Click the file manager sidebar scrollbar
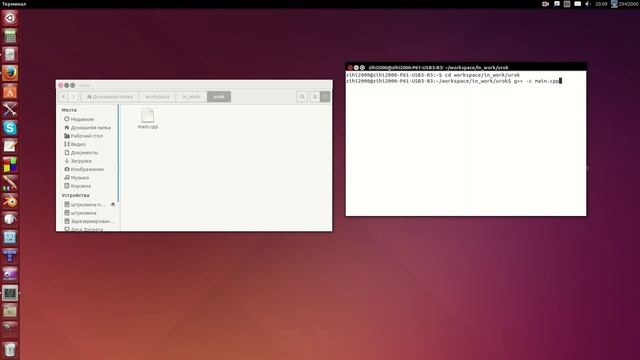Screen dimensions: 640x360 (x=118, y=153)
